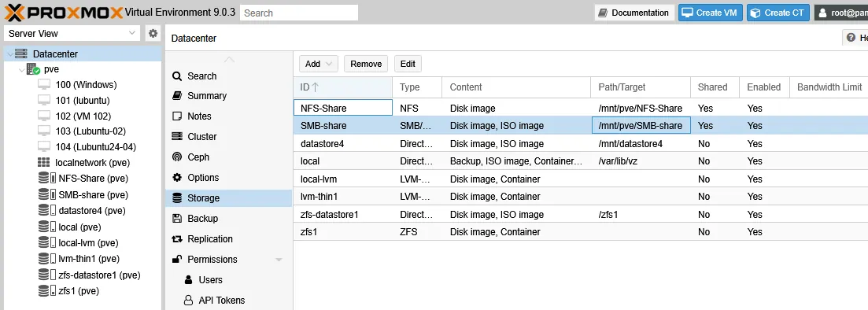The height and width of the screenshot is (310, 868).
Task: Click the grid icon for localnetwork (pve)
Action: point(44,163)
